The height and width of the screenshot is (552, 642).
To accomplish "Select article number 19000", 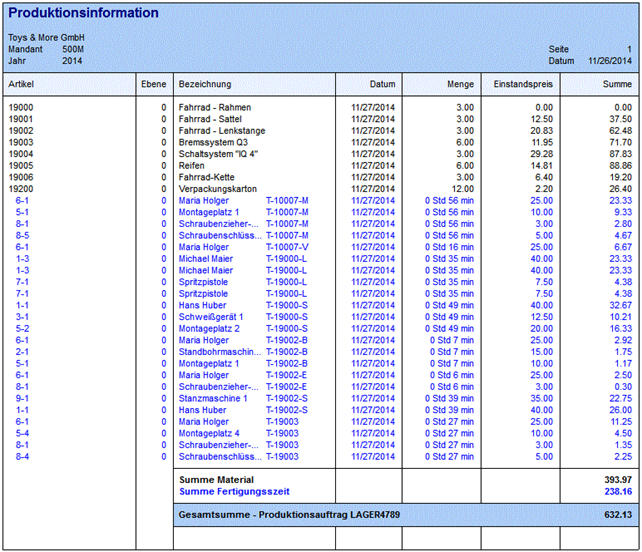I will [x=20, y=107].
